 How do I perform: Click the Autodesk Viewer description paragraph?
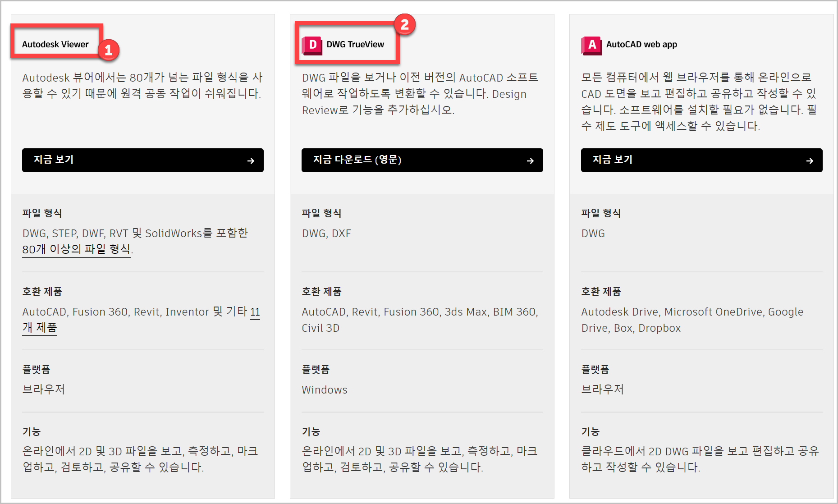point(142,85)
